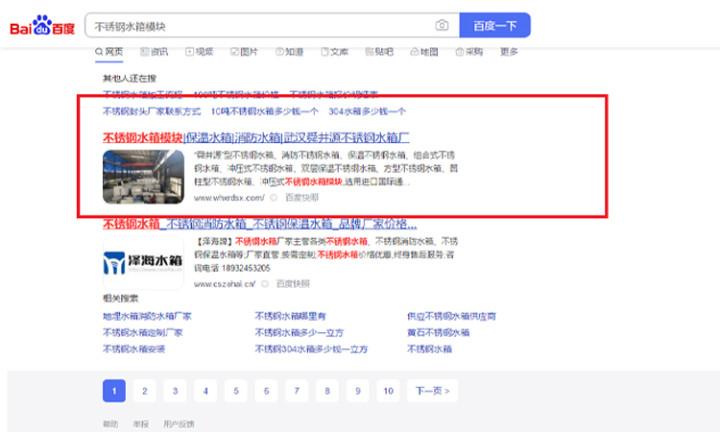Click the 泽海水箱 logo thumbnail
This screenshot has height=432, width=720.
[143, 263]
